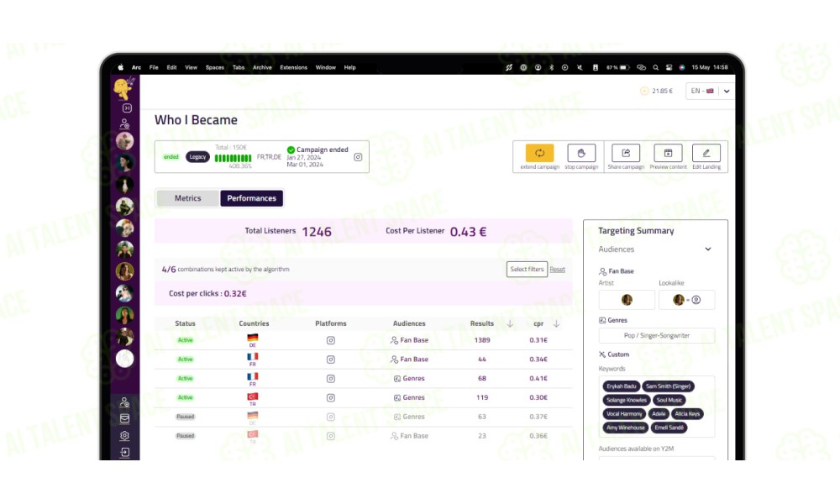Click the Soul Music keyword tag

[669, 400]
